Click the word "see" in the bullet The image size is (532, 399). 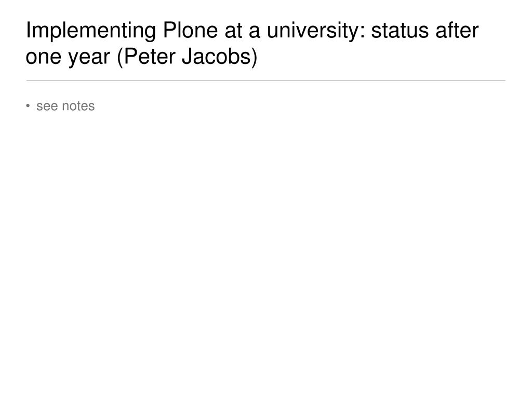[47, 106]
